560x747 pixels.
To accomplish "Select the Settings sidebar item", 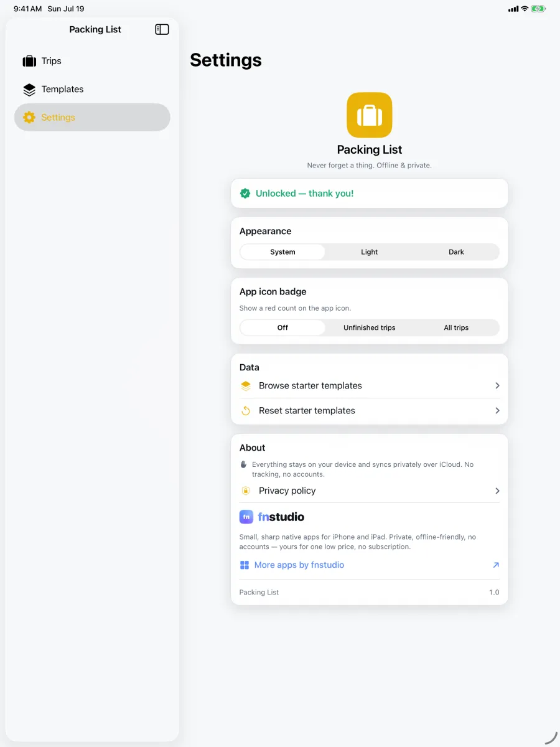I will tap(92, 118).
